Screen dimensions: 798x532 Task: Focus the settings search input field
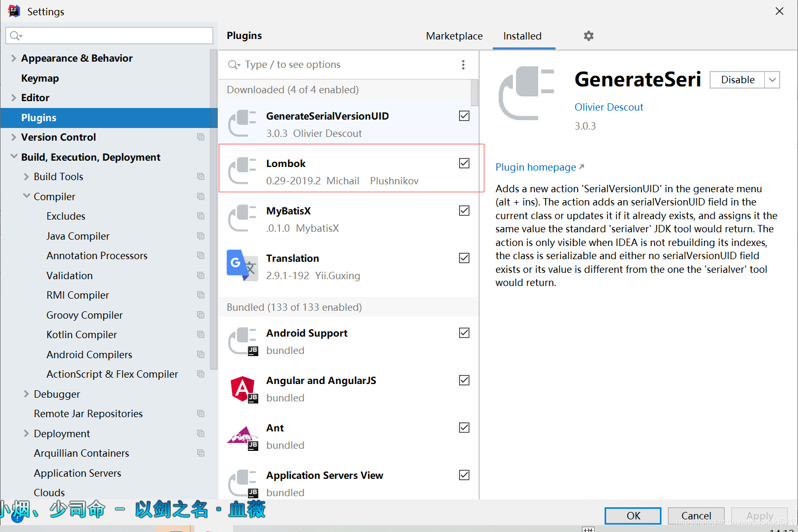[x=109, y=36]
